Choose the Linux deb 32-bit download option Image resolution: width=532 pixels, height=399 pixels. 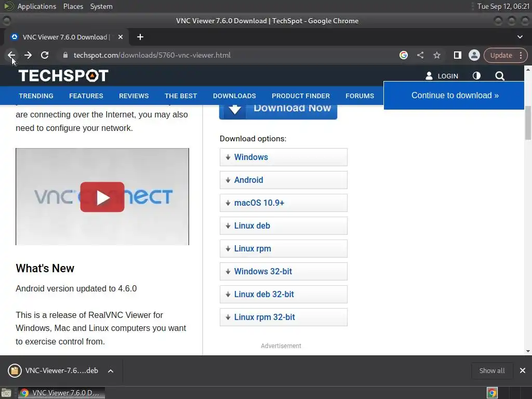click(x=283, y=294)
